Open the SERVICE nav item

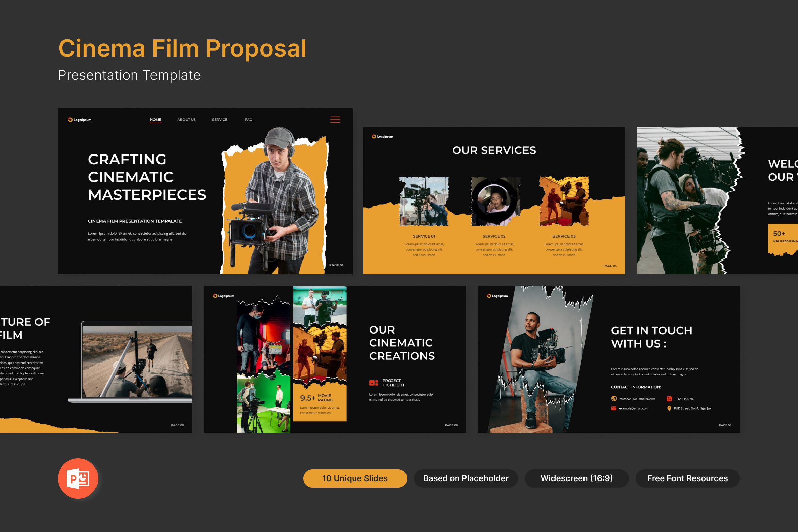220,120
